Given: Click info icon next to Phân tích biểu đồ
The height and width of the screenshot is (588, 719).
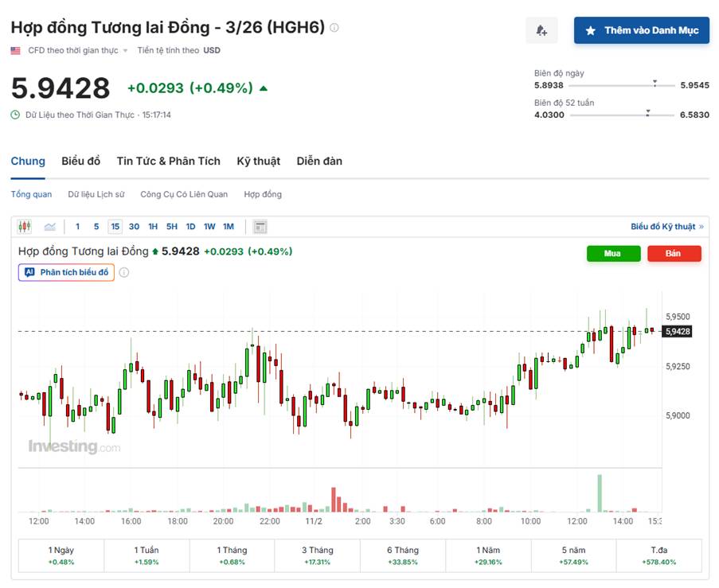Looking at the screenshot, I should [123, 272].
